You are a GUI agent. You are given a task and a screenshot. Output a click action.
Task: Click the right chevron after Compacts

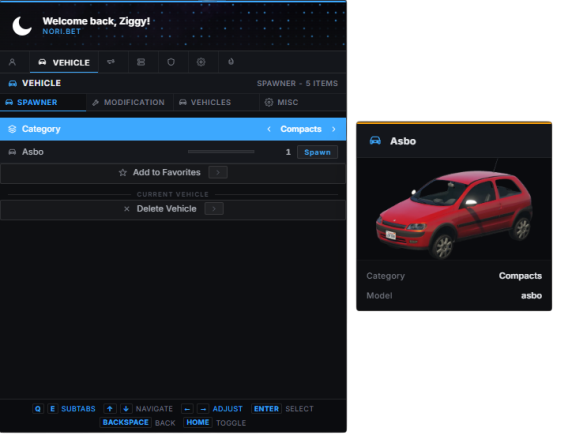pyautogui.click(x=333, y=129)
